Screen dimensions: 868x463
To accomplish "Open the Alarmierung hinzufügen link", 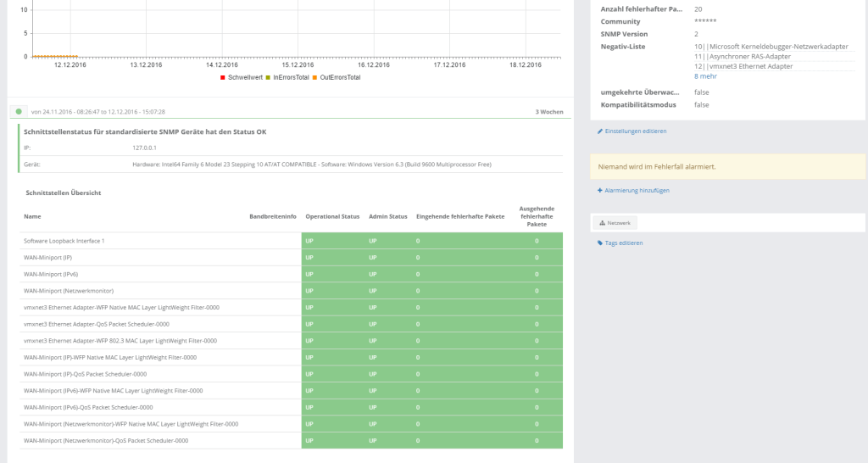I will (x=637, y=191).
